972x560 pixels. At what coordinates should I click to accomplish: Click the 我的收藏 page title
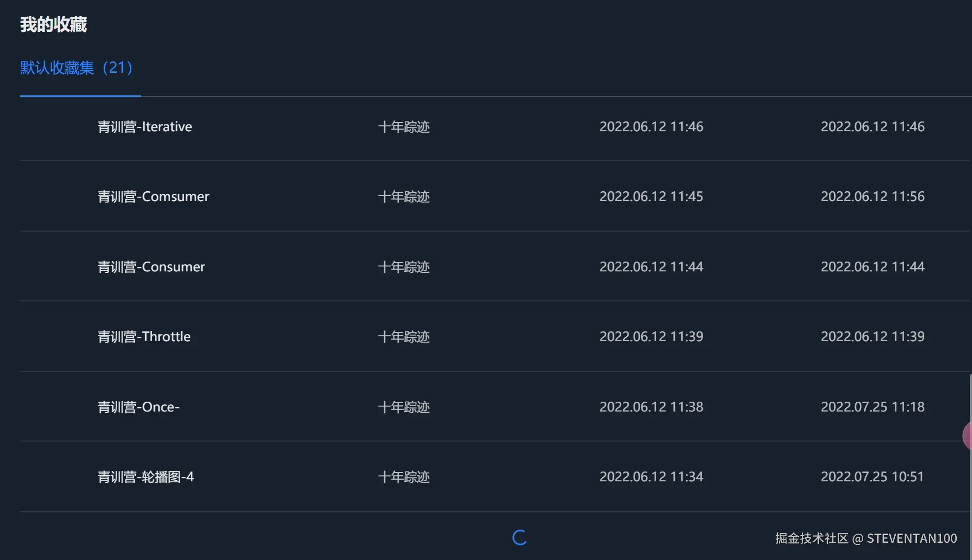(53, 24)
